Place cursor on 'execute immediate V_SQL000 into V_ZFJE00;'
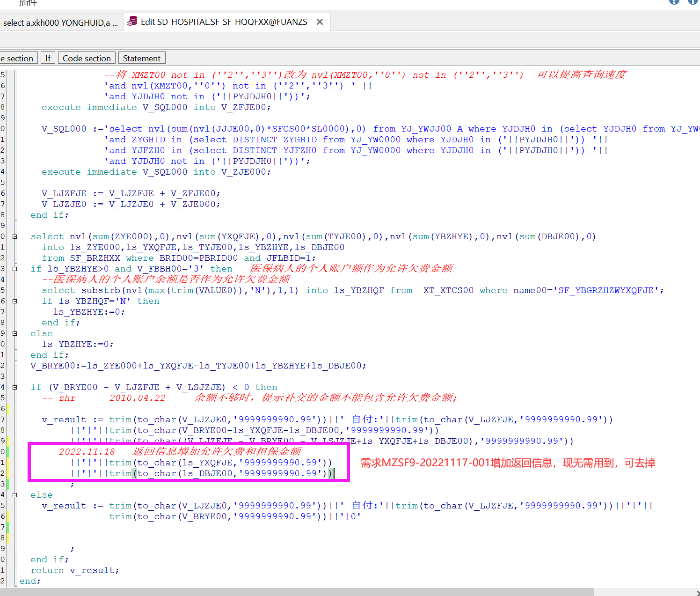This screenshot has height=596, width=700. pyautogui.click(x=156, y=107)
